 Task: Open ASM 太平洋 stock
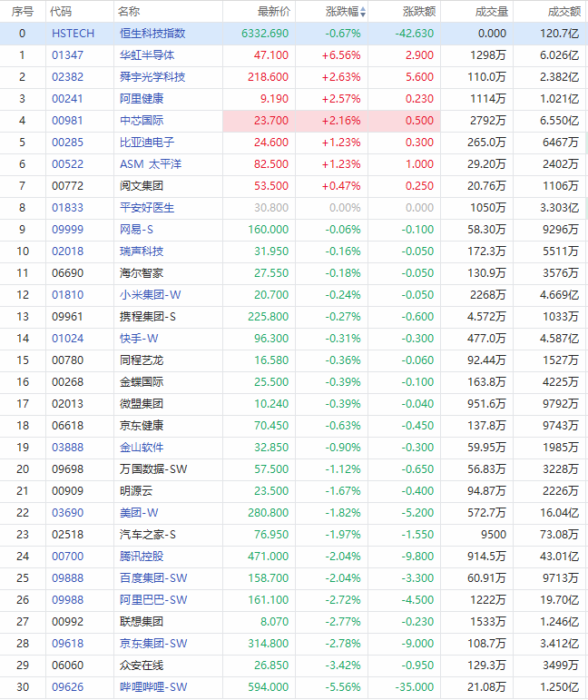(151, 164)
